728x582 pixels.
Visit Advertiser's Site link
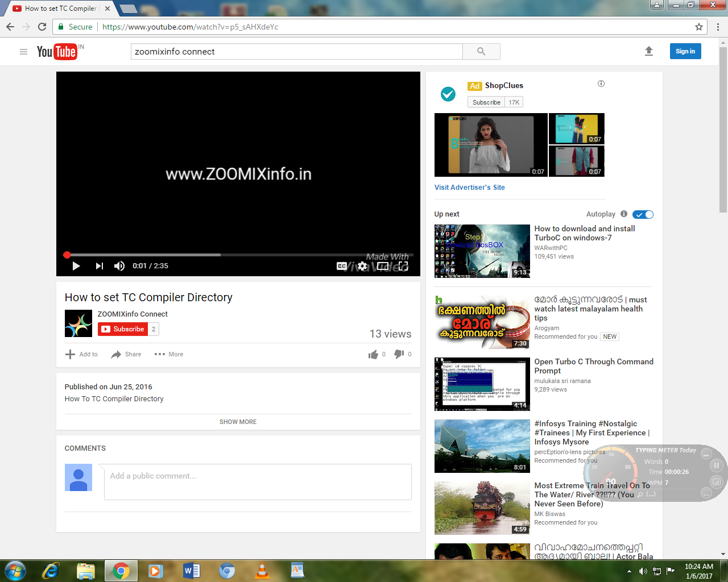[470, 187]
